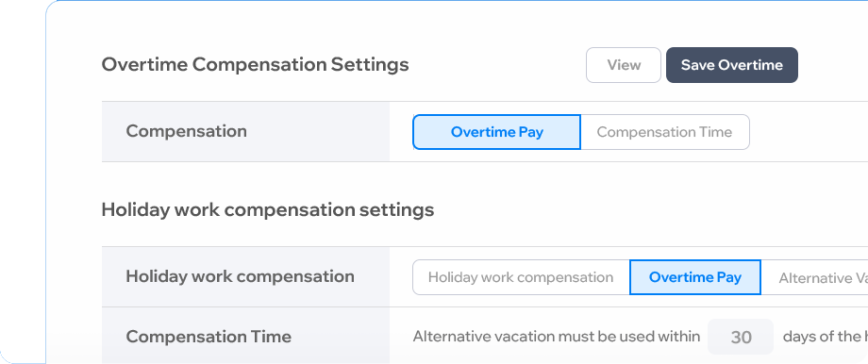The image size is (868, 364).
Task: Click the 'Alternative vacation must be used within' text
Action: 557,337
